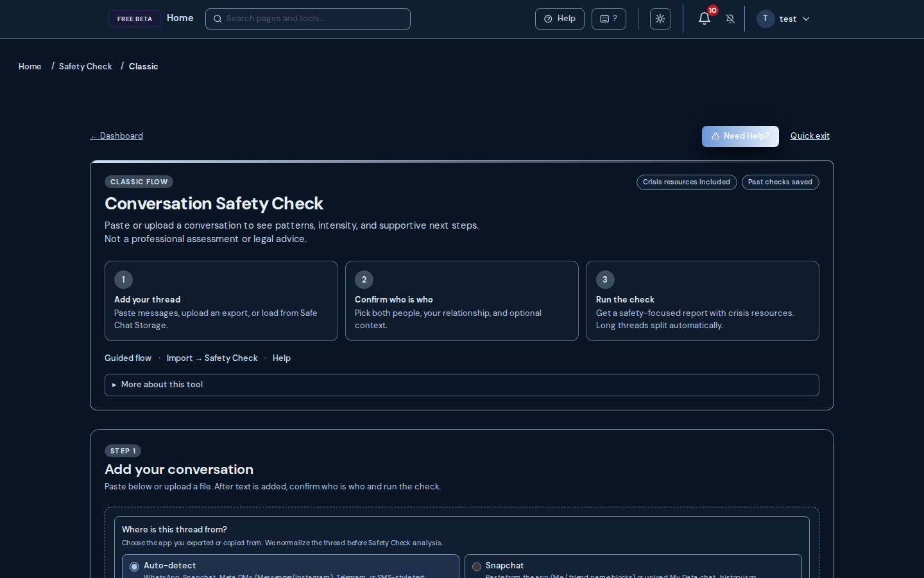Open Home breadcrumb link
Screen dimensions: 924x578
(30, 66)
